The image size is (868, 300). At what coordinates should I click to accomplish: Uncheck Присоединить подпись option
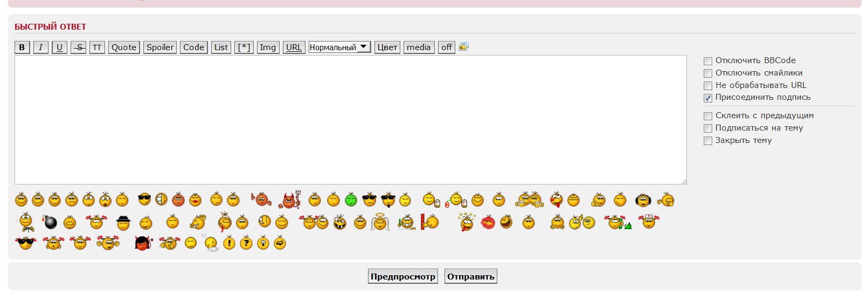(708, 98)
